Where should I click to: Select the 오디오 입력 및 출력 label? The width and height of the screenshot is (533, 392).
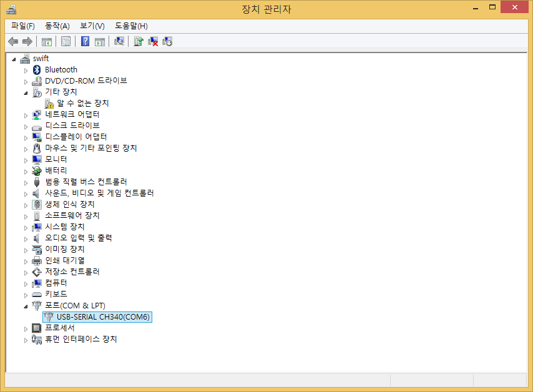[79, 238]
